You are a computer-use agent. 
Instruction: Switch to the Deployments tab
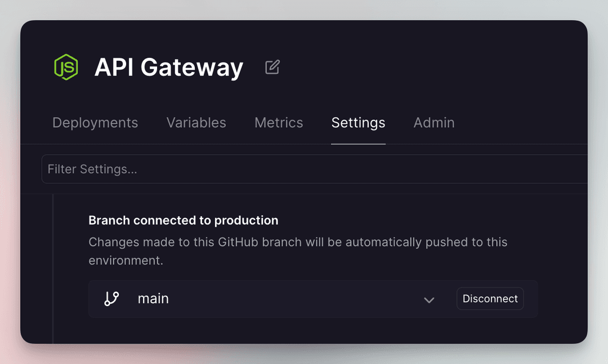95,123
